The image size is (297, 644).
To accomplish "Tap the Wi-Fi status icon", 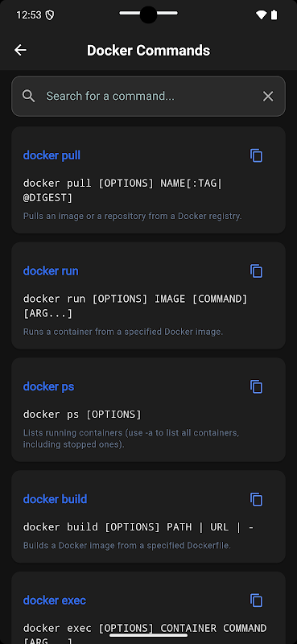I will coord(261,15).
